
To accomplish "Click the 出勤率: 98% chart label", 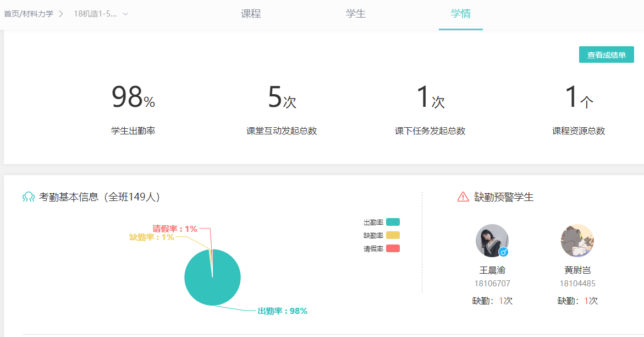I will pyautogui.click(x=282, y=311).
